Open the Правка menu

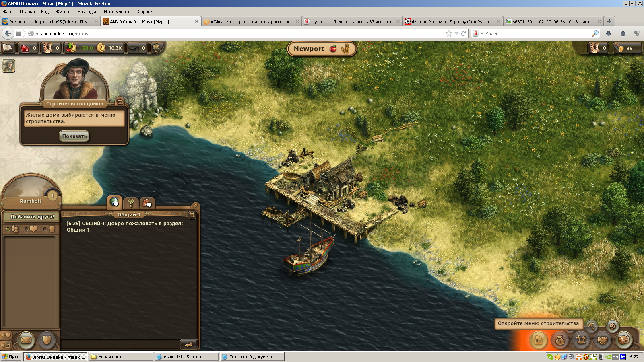tap(27, 12)
